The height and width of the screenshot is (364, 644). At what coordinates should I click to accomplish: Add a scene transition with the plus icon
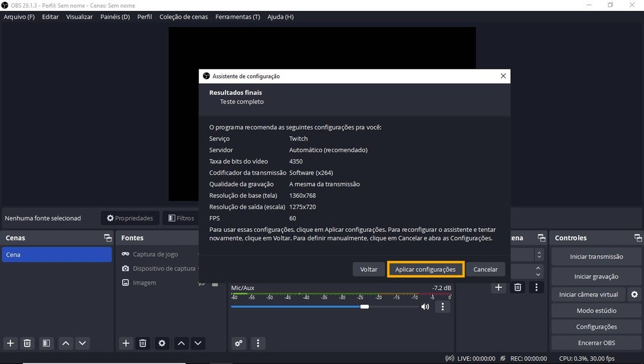pyautogui.click(x=498, y=287)
